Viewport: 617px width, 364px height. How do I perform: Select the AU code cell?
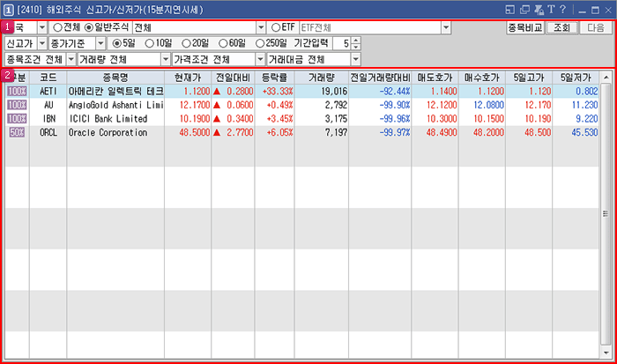pos(48,105)
